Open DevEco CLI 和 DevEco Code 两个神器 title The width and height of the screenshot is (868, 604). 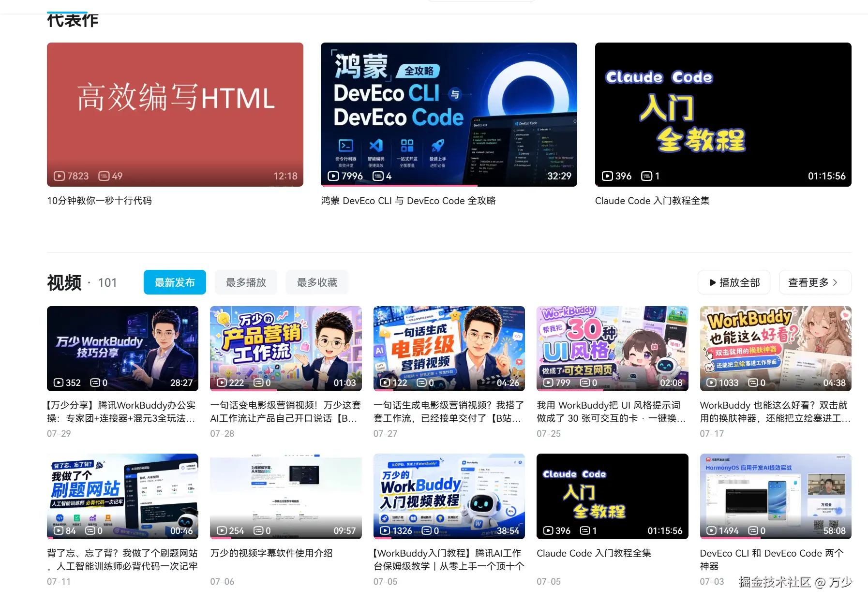pos(772,560)
